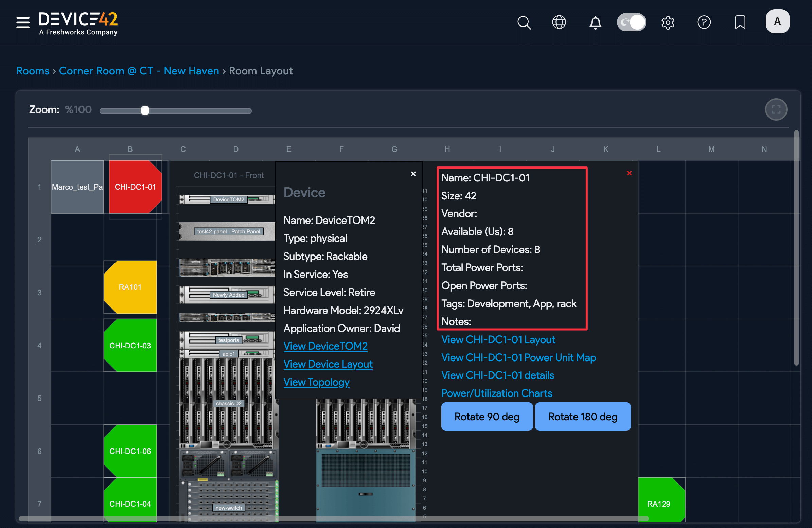Viewport: 812px width, 528px height.
Task: Click the Rotate 180 deg button
Action: [x=582, y=417]
